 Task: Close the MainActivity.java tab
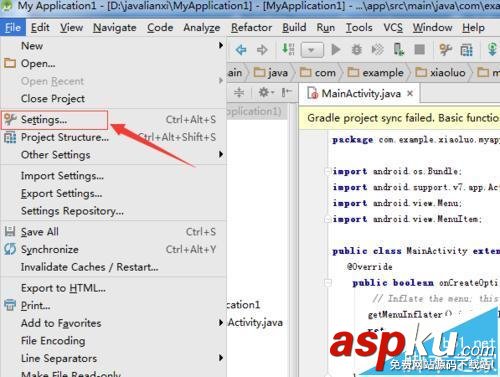click(410, 93)
